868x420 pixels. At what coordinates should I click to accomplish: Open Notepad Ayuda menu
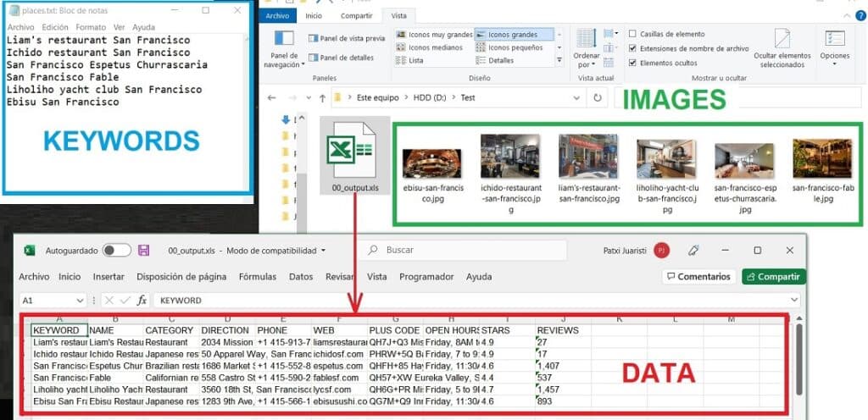(144, 27)
